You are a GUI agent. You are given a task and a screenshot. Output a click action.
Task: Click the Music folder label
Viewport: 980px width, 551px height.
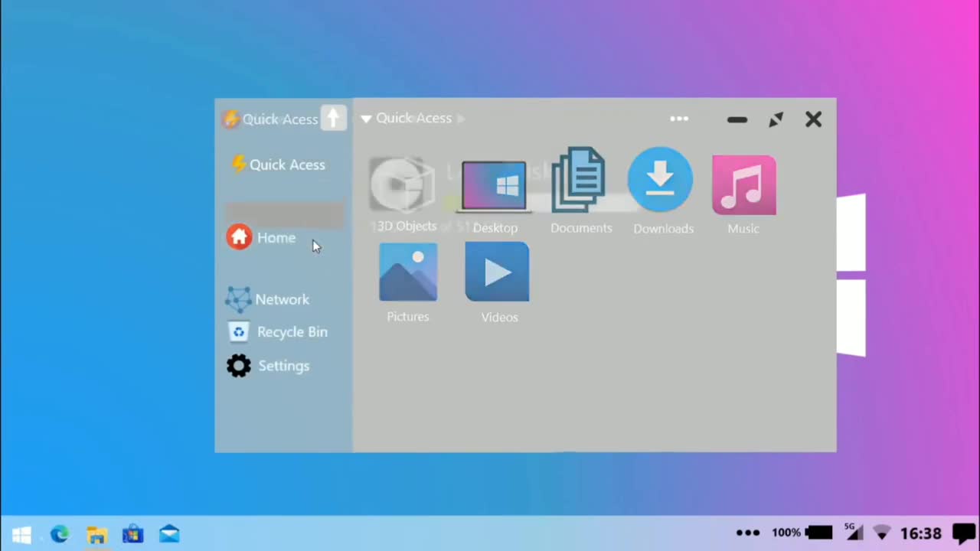click(x=743, y=229)
